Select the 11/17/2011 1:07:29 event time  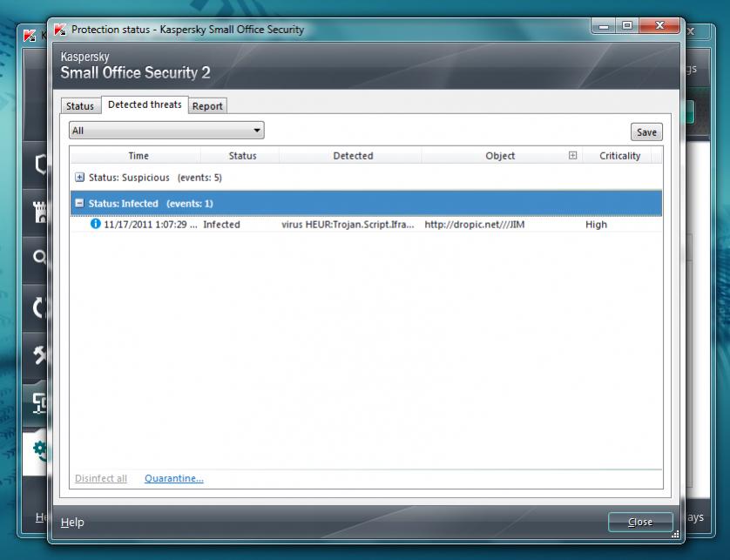coord(151,225)
